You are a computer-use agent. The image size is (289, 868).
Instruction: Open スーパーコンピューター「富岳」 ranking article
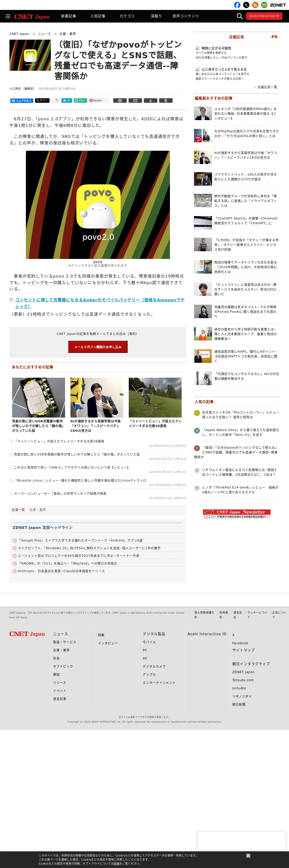tap(60, 494)
